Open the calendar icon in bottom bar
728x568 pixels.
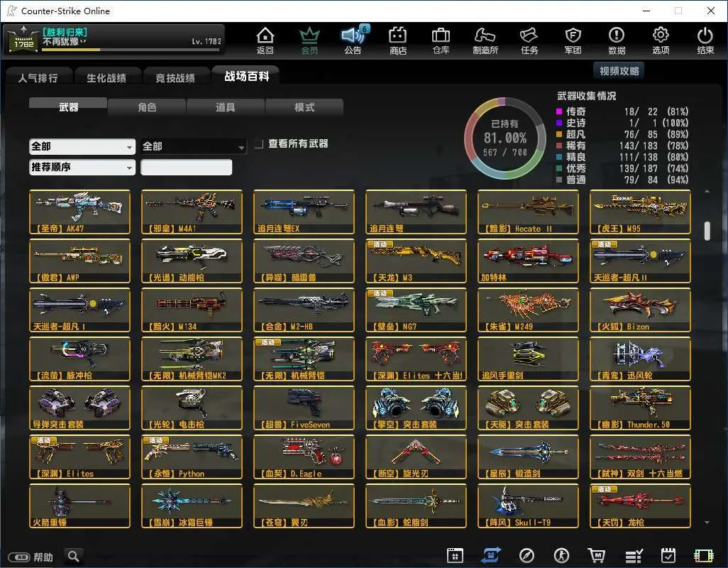[455, 555]
